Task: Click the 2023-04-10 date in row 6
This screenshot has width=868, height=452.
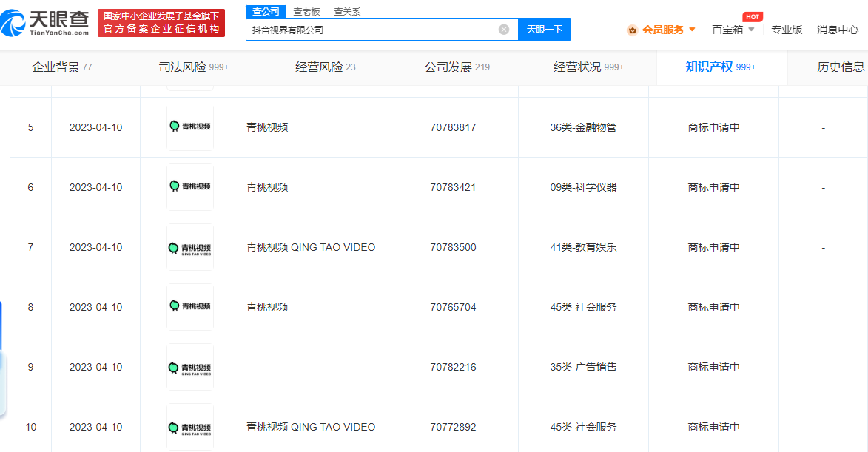Action: pyautogui.click(x=95, y=187)
